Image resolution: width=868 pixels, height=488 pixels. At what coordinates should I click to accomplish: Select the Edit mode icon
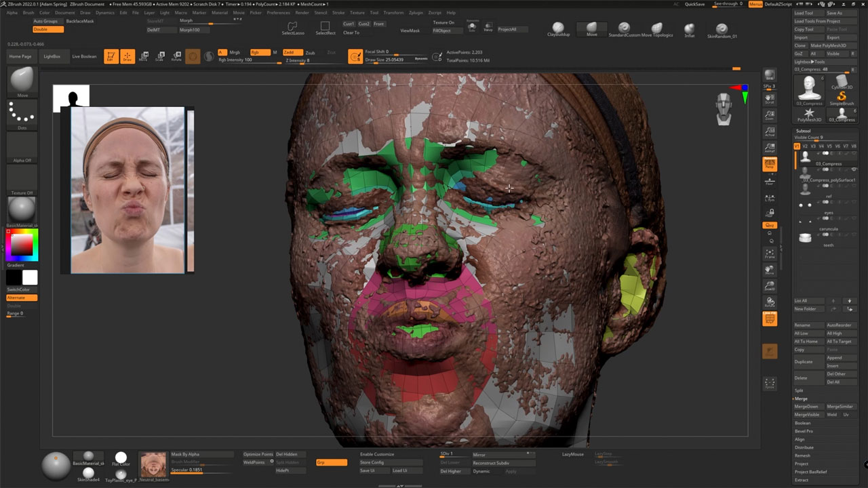coord(111,57)
